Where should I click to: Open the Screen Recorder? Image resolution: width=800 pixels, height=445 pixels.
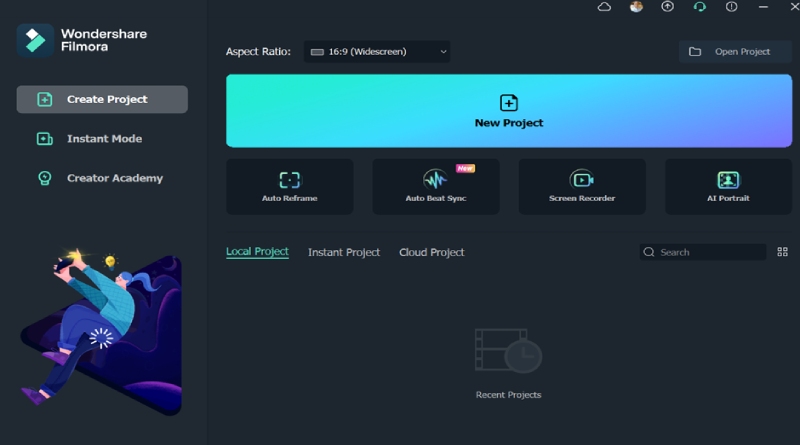[582, 186]
